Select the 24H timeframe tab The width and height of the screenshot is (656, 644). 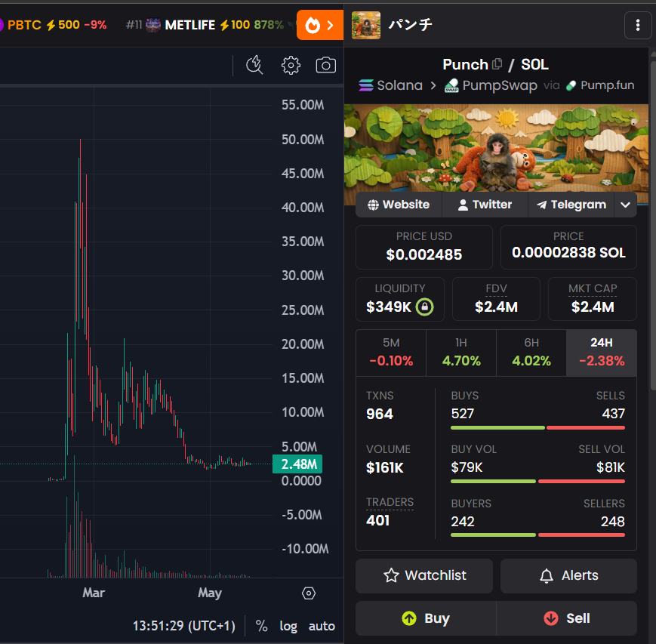coord(602,353)
